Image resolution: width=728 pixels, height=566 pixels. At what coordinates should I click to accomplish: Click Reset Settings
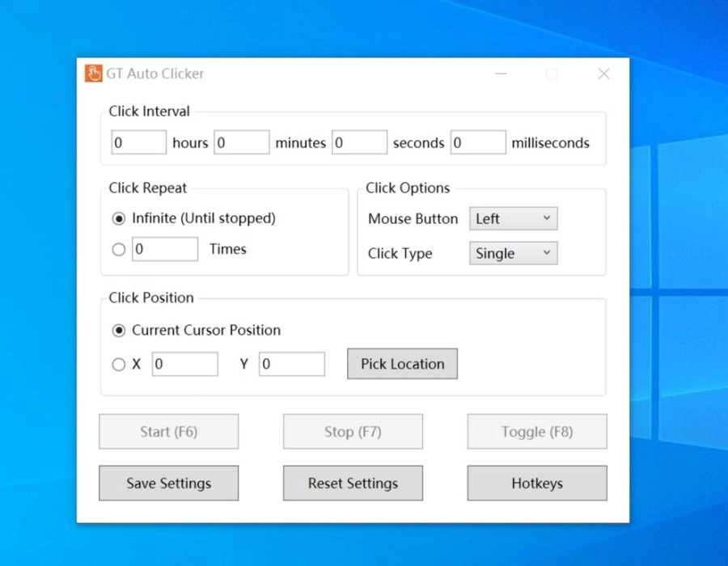[352, 483]
